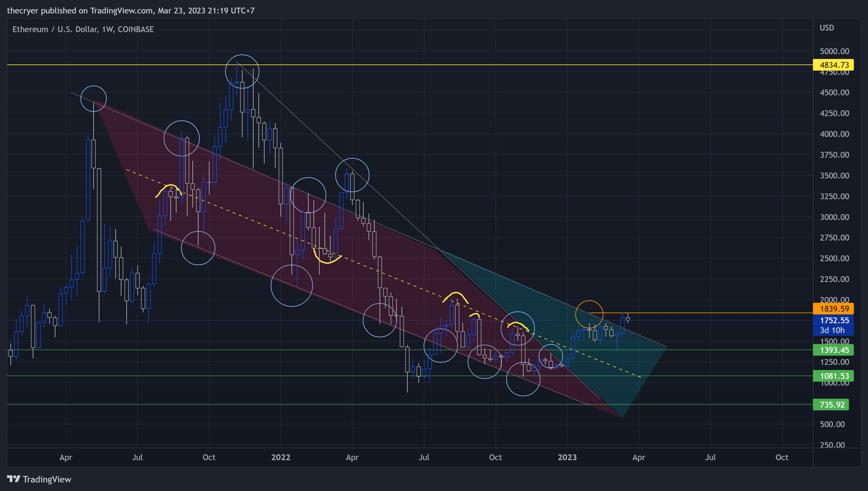The image size is (868, 491).
Task: Click the green 1393.45 price label
Action: pyautogui.click(x=833, y=350)
